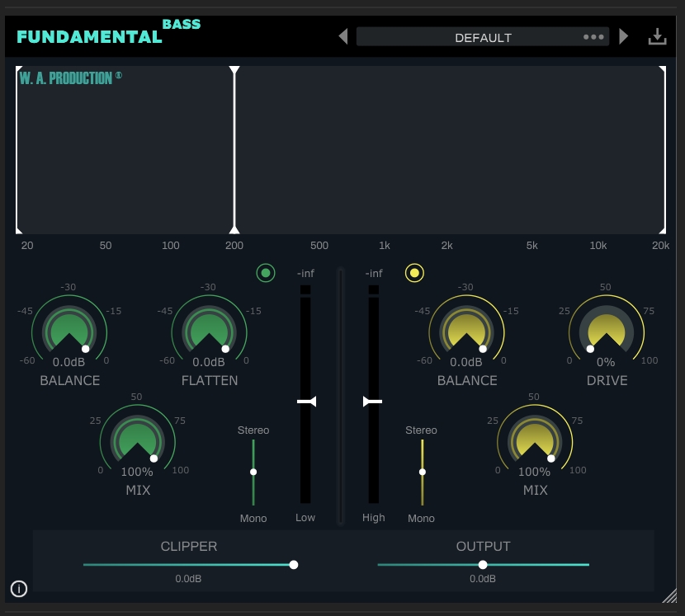Click the OUTPUT 0.0dB value
The height and width of the screenshot is (616, 685).
(x=483, y=579)
